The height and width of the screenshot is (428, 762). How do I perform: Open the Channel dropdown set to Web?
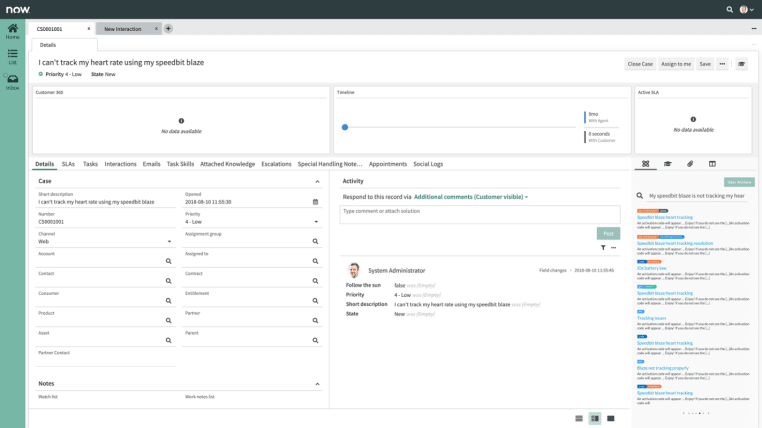pyautogui.click(x=169, y=241)
